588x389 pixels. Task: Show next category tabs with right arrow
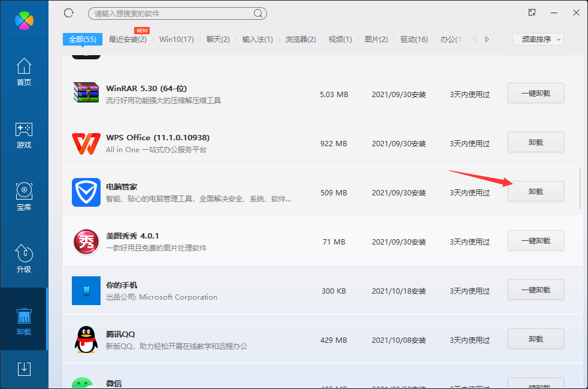click(x=487, y=40)
